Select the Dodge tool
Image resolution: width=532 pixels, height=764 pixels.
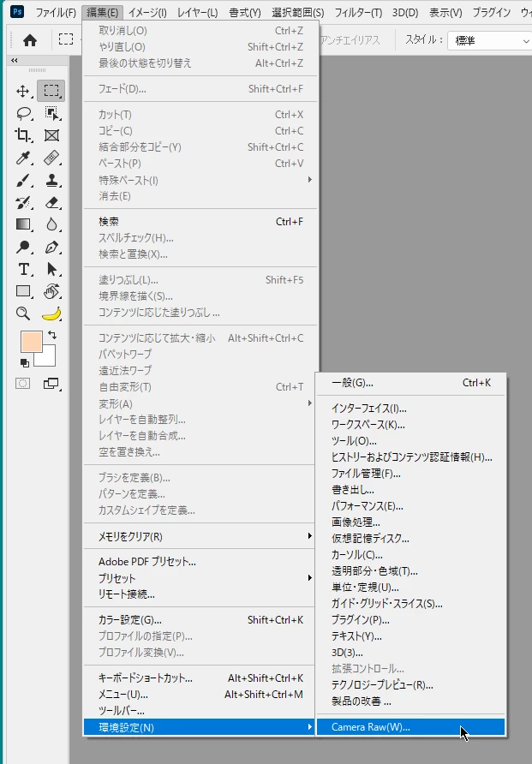click(x=23, y=247)
